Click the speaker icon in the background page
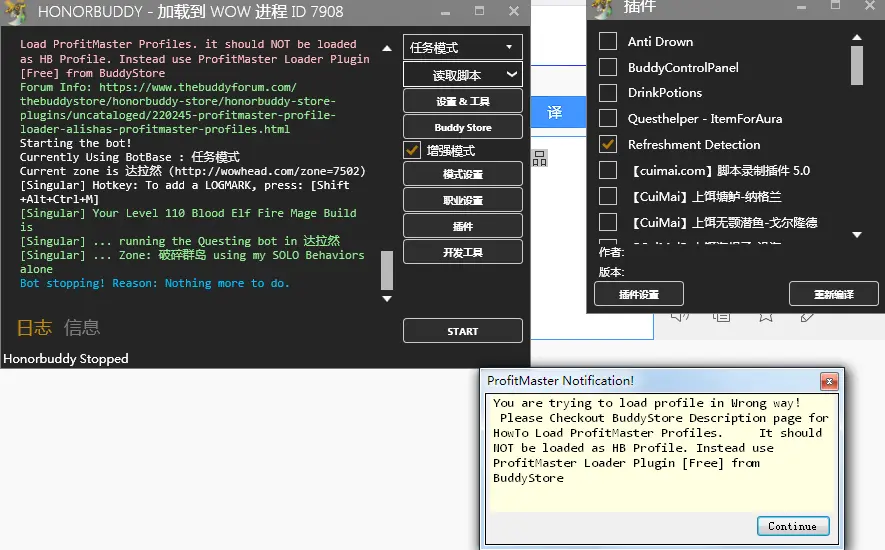The image size is (885, 550). pos(680,317)
